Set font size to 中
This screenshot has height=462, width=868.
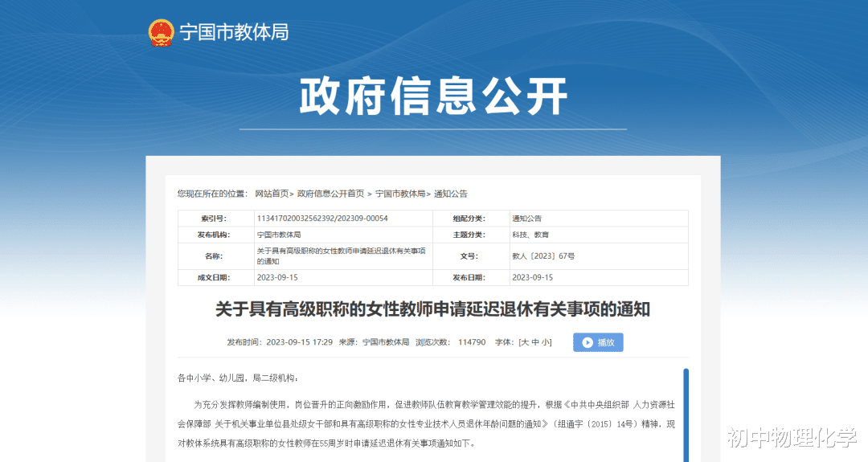coord(535,342)
